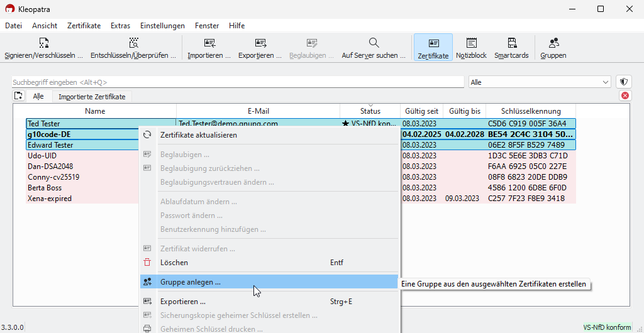644x333 pixels.
Task: Open the Alle filter dropdown
Action: (x=540, y=82)
